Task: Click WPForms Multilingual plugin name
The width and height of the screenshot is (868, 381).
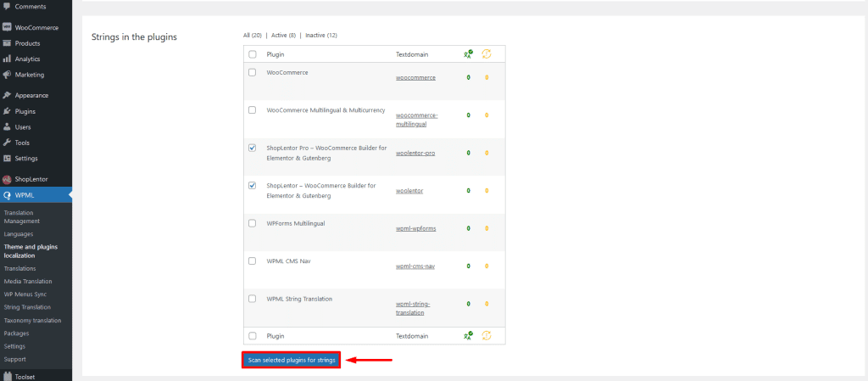Action: click(296, 223)
